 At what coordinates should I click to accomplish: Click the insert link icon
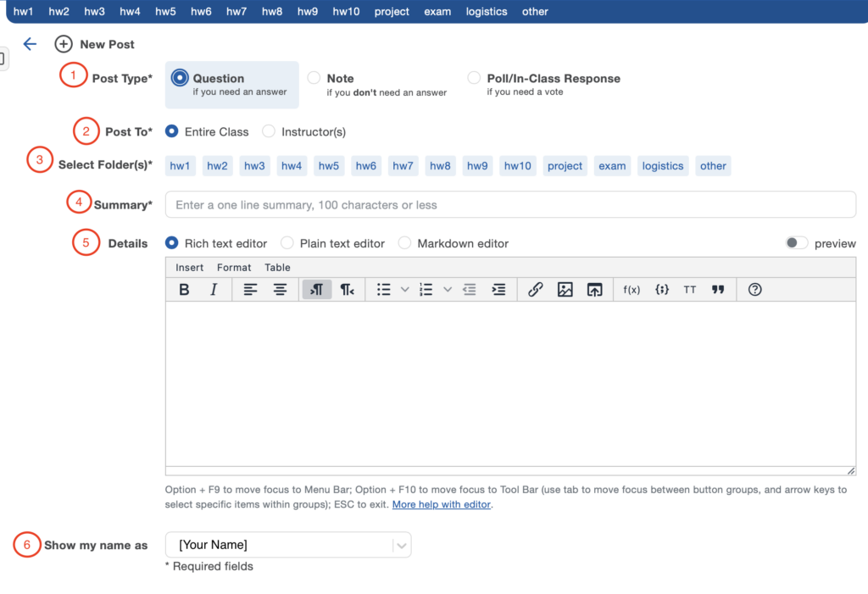pyautogui.click(x=535, y=290)
